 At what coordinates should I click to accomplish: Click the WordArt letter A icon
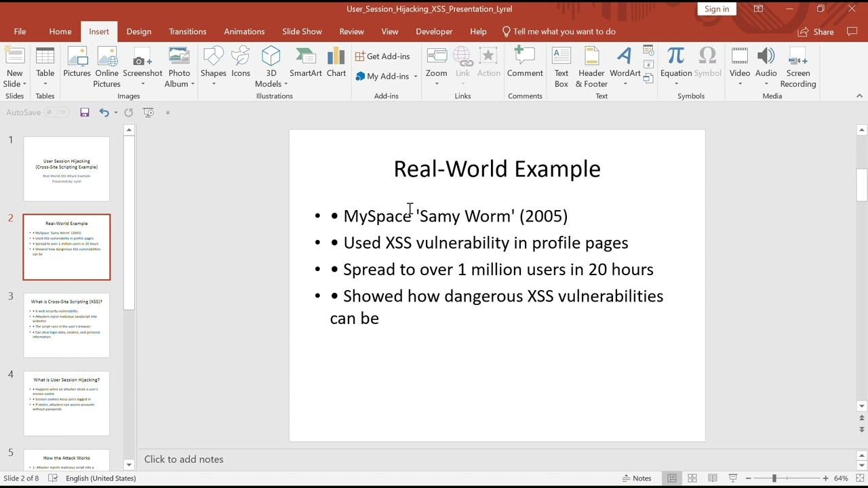625,56
